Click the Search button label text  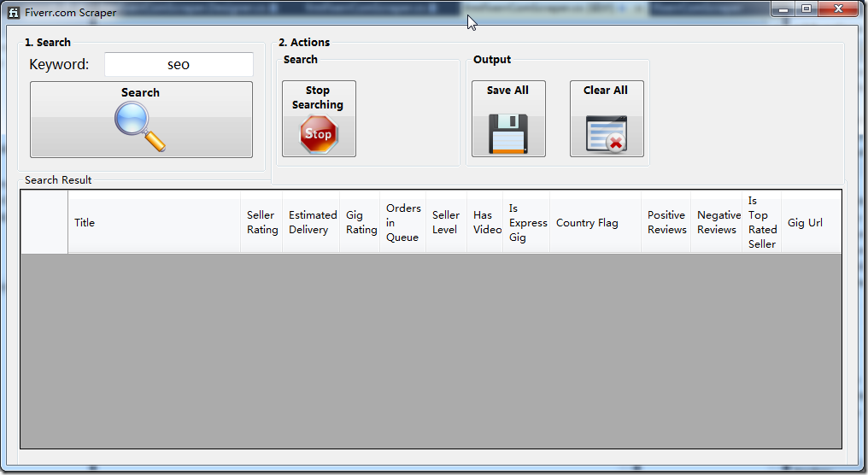(141, 92)
